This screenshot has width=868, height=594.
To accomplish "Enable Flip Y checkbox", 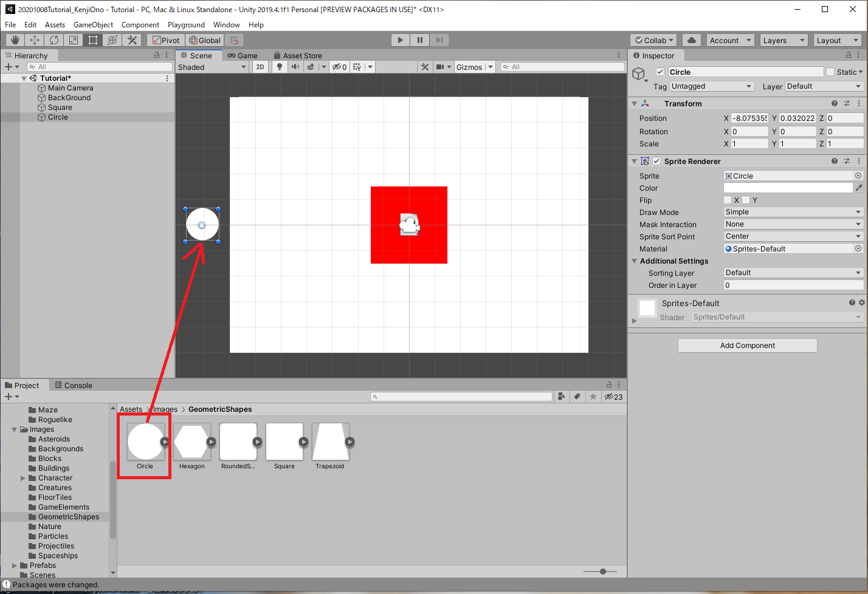I will pyautogui.click(x=746, y=200).
